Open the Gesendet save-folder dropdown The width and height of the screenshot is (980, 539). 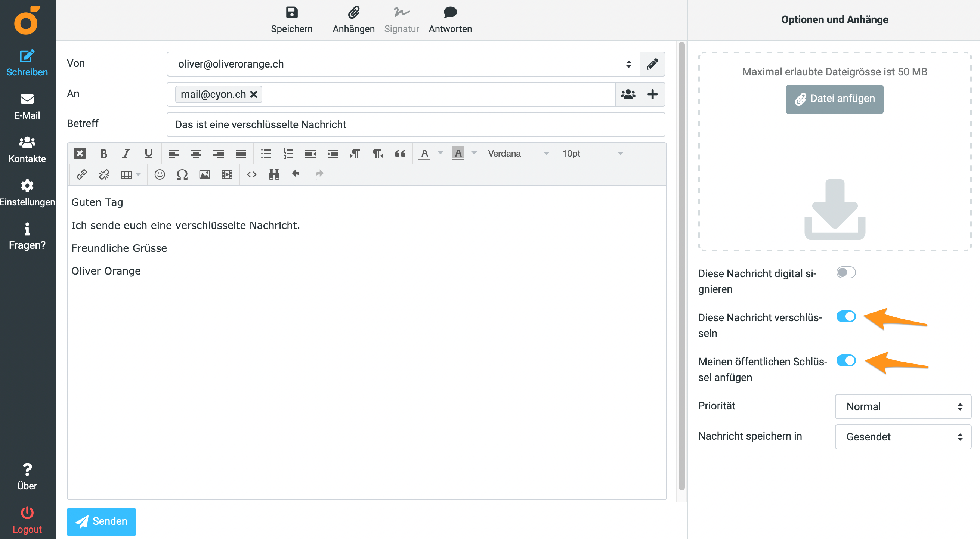[902, 437]
